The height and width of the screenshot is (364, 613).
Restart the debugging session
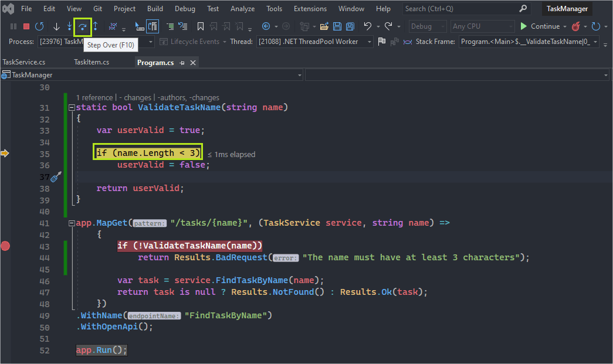(39, 26)
